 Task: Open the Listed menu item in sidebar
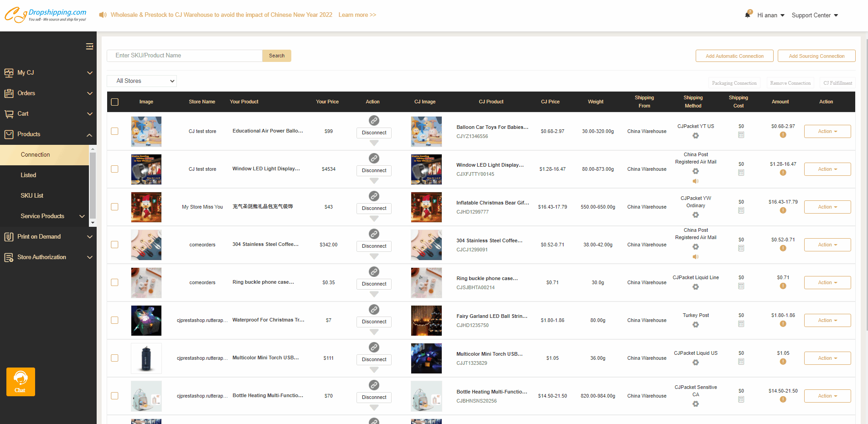pyautogui.click(x=28, y=175)
